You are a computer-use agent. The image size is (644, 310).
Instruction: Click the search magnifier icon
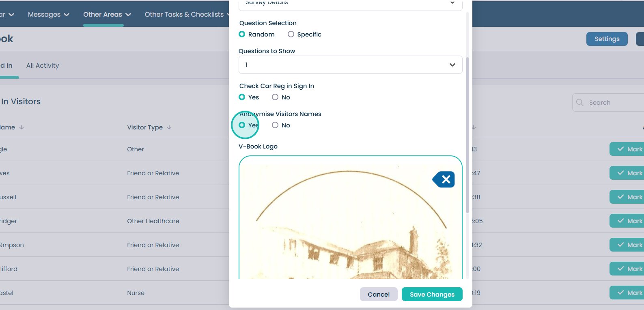(580, 103)
